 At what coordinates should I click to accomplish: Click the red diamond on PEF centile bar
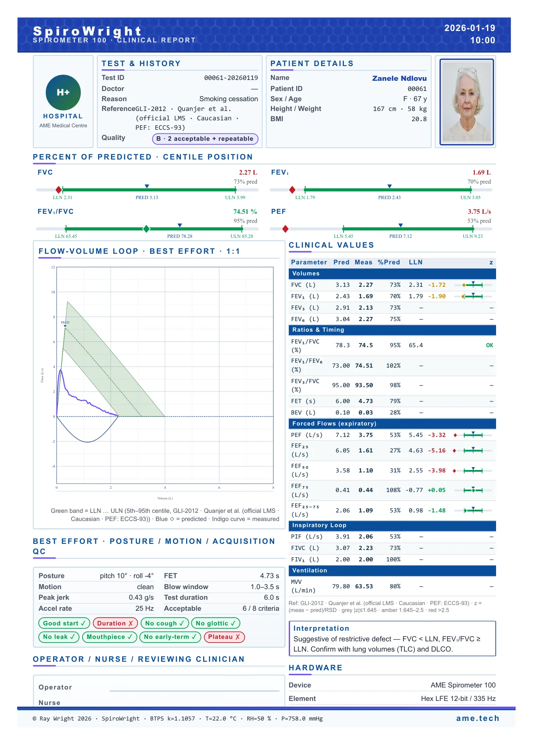(x=286, y=229)
